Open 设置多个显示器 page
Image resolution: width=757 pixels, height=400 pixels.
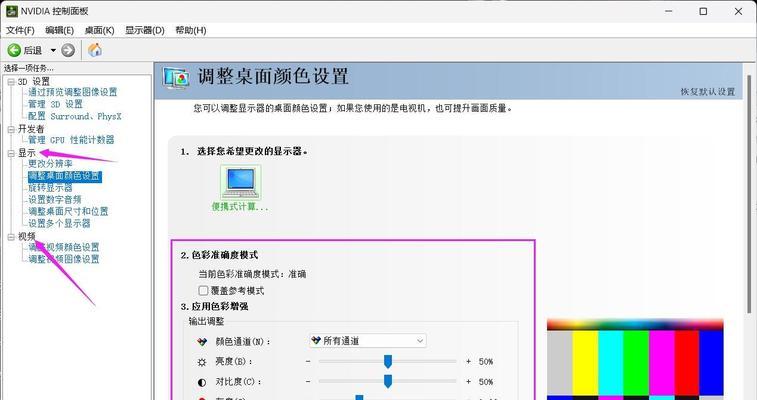59,223
